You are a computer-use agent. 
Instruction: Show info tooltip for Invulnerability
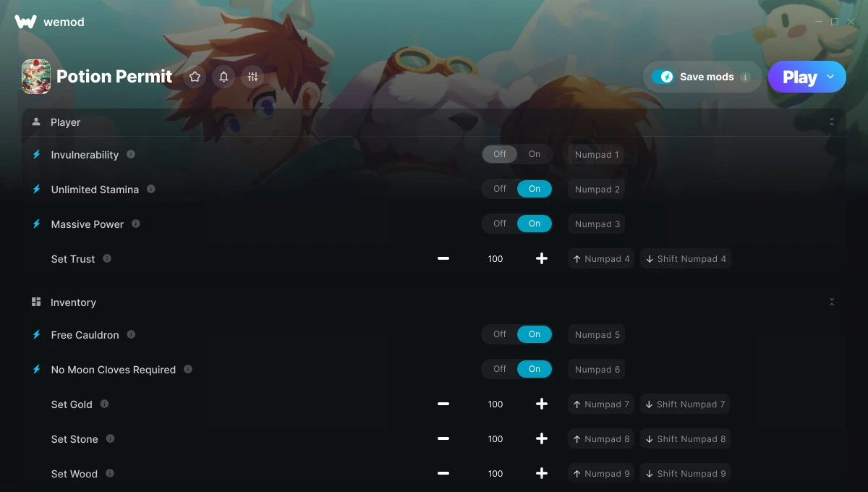[x=131, y=154]
